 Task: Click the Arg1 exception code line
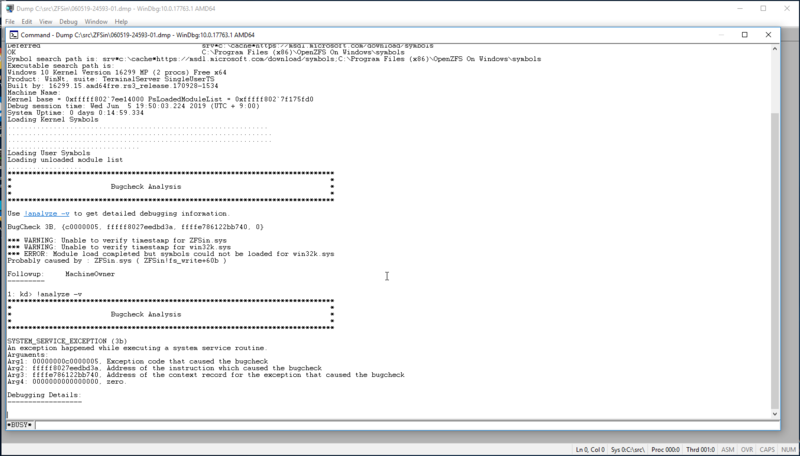click(x=137, y=361)
